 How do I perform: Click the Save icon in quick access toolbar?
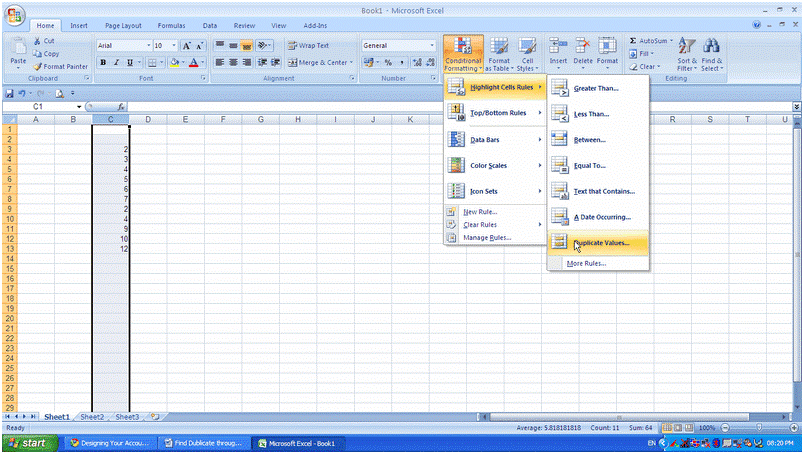click(x=9, y=93)
